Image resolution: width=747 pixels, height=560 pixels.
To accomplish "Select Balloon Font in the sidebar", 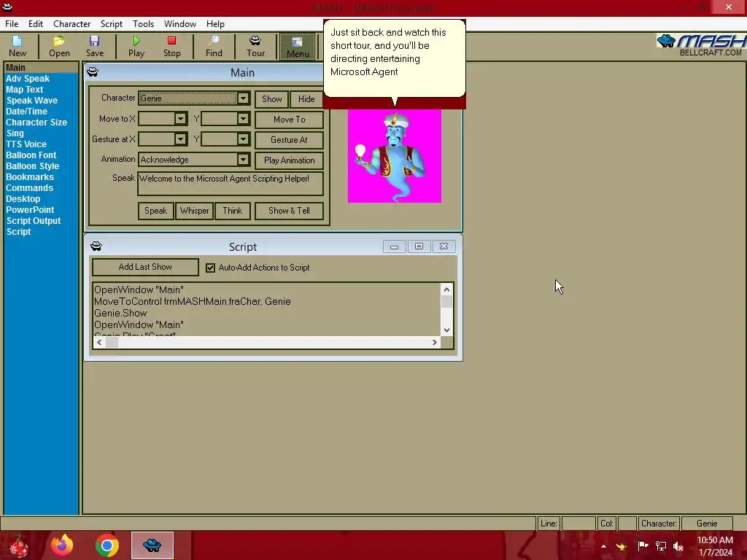I will click(x=31, y=155).
